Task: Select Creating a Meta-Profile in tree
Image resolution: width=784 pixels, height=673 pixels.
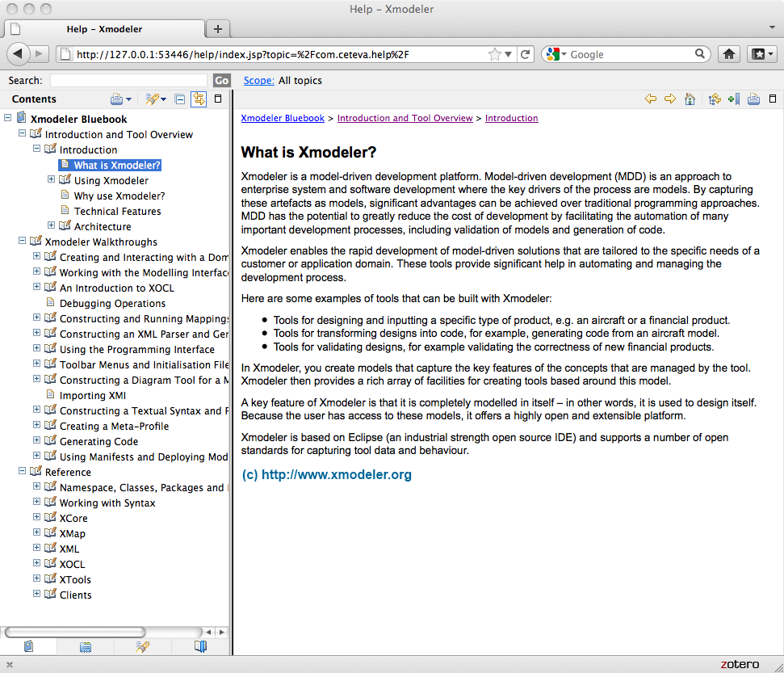Action: tap(114, 427)
